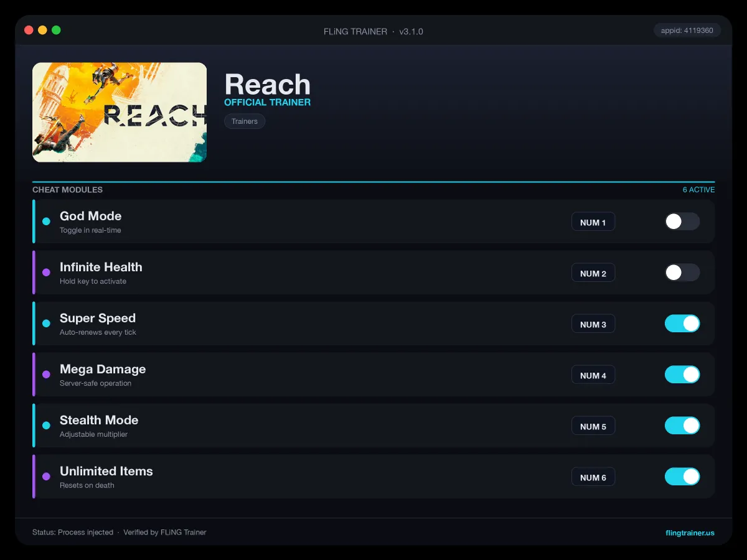Click the purple dot beside Unlimited Items
Viewport: 747px width, 560px height.
click(46, 477)
